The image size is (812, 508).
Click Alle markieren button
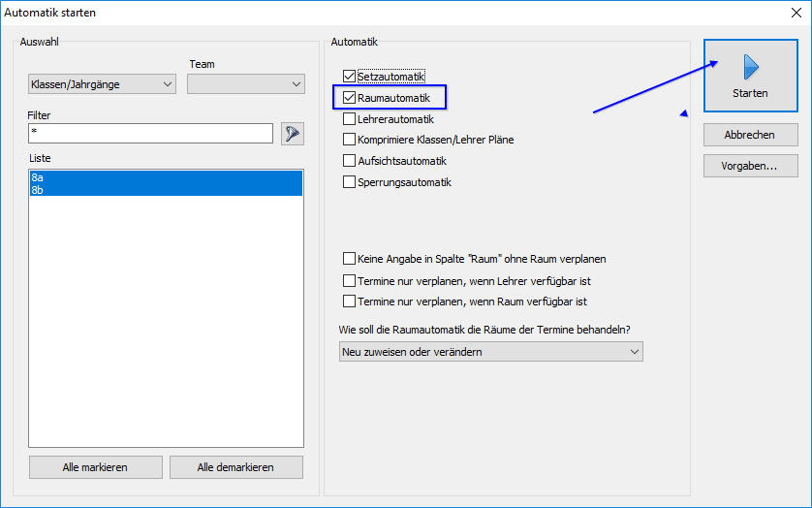click(x=95, y=467)
